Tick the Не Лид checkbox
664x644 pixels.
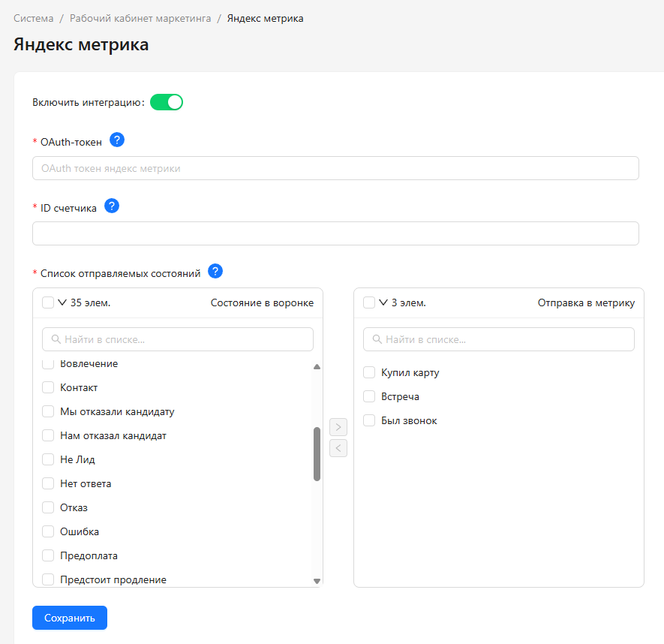coord(48,459)
